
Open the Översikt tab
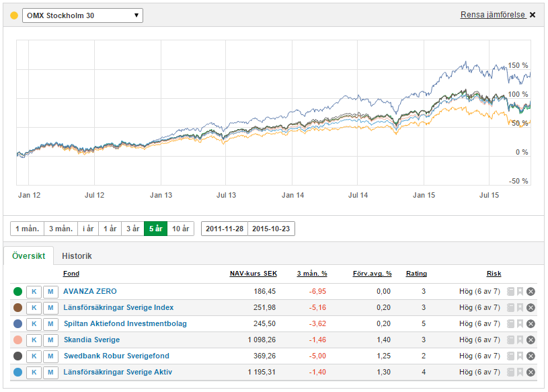coord(28,256)
